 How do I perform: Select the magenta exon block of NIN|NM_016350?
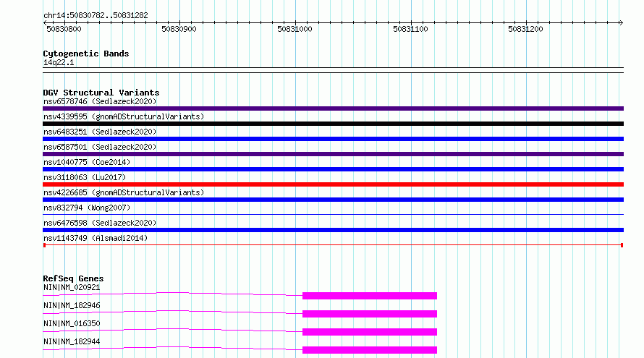pos(370,332)
